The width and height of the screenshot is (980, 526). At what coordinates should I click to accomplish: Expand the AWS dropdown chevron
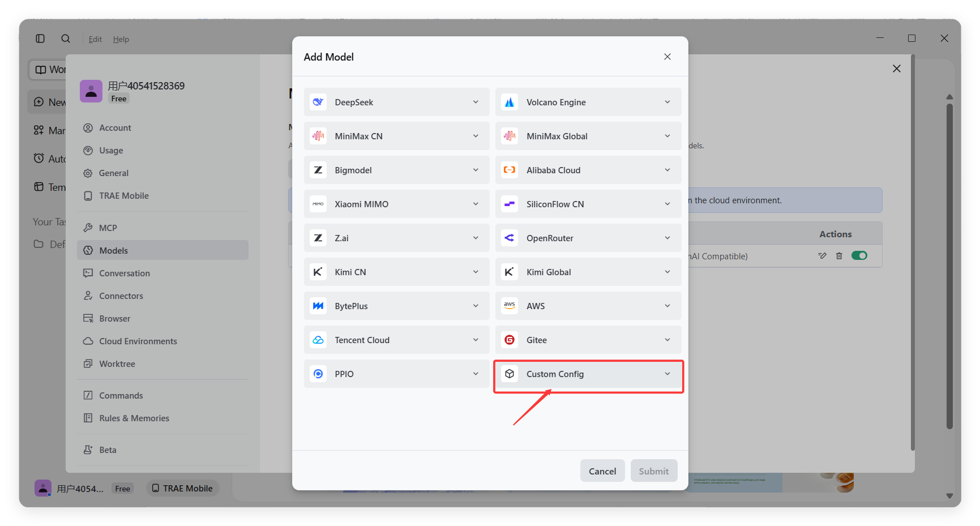pos(667,306)
